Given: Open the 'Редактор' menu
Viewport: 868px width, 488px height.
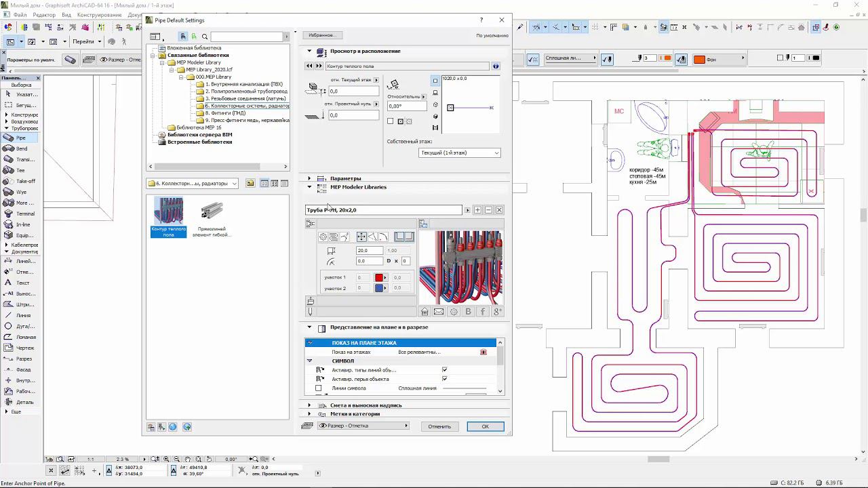Looking at the screenshot, I should coord(44,15).
